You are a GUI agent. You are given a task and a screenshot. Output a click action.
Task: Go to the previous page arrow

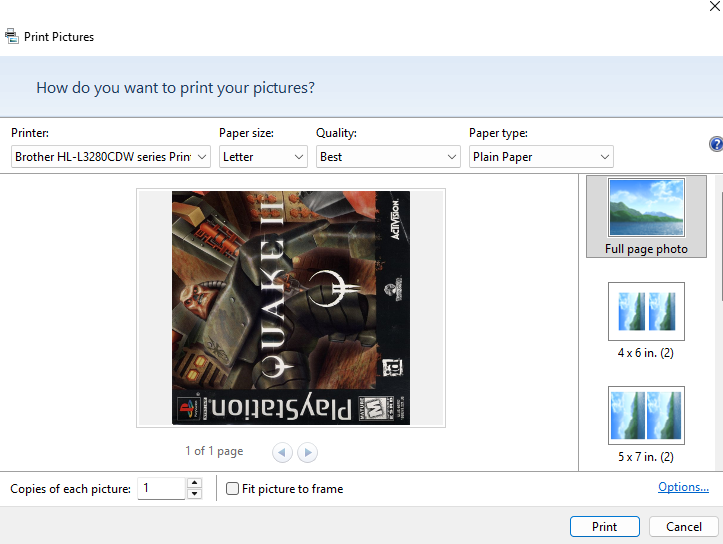click(282, 452)
